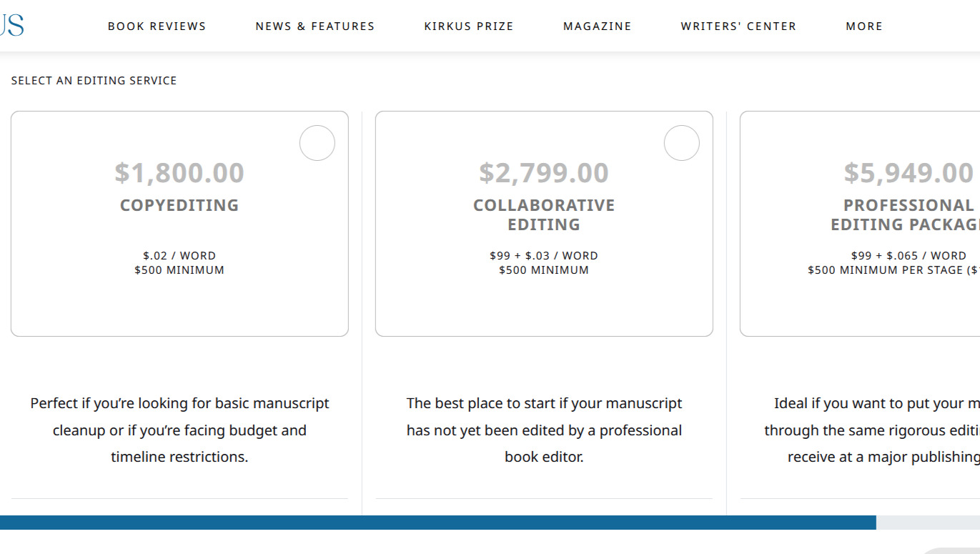
Task: Select the Copyediting radio button
Action: click(317, 143)
